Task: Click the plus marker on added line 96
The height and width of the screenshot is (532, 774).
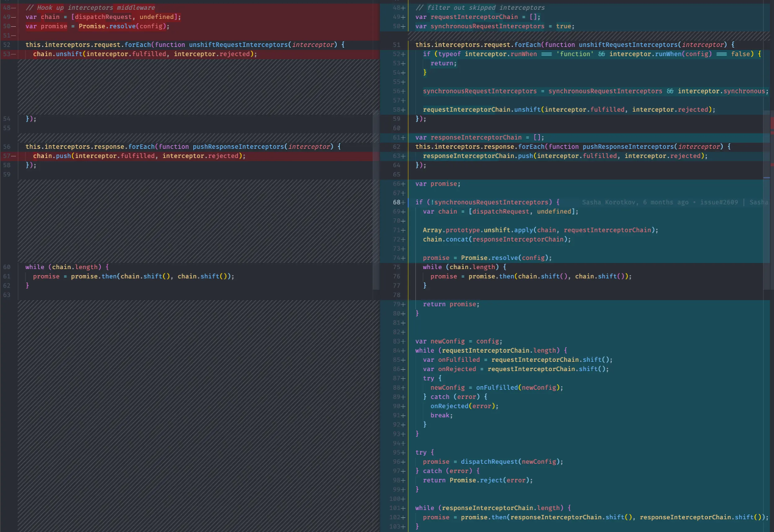Action: pos(403,462)
